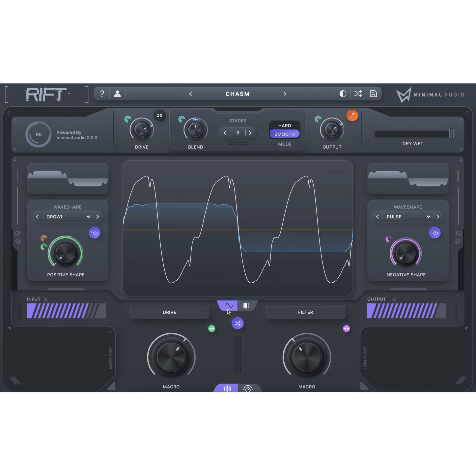Click the DRIVE button

coord(169,312)
